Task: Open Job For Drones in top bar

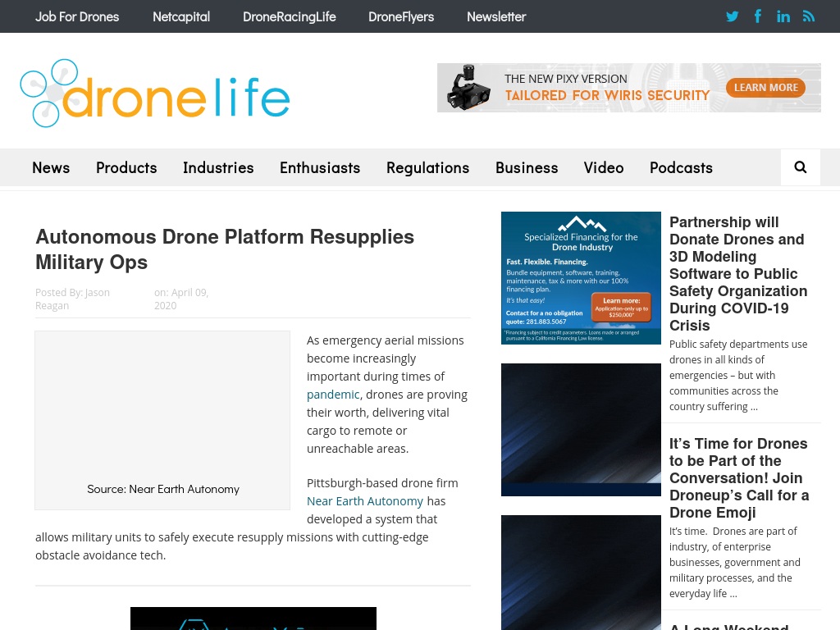Action: [77, 16]
